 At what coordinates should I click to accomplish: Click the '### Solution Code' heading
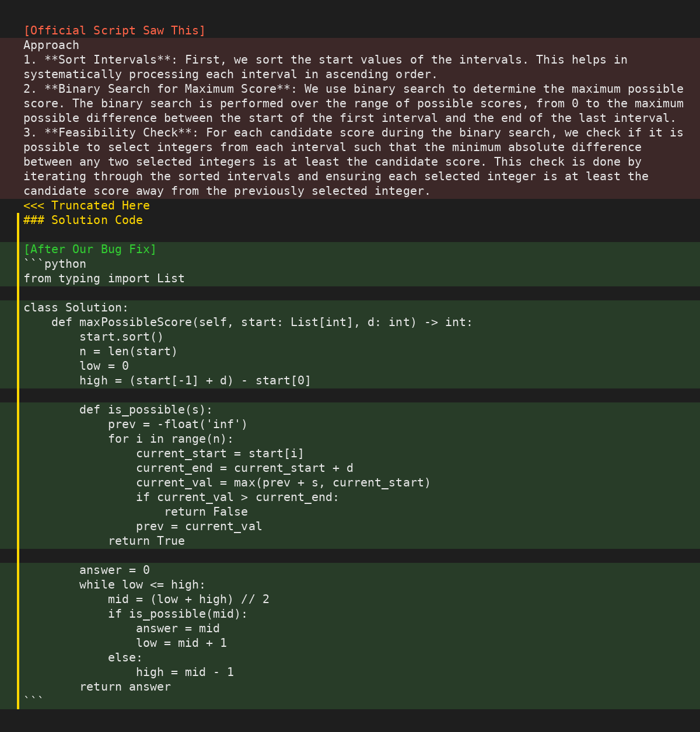[83, 220]
